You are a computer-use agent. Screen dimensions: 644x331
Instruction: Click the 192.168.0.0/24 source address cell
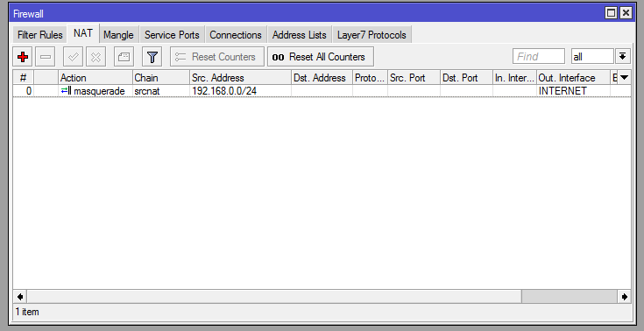tap(240, 91)
